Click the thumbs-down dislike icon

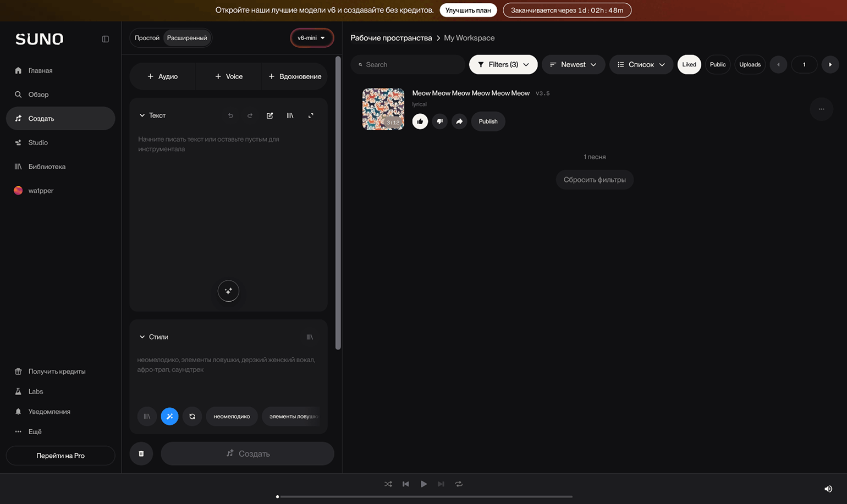click(439, 121)
